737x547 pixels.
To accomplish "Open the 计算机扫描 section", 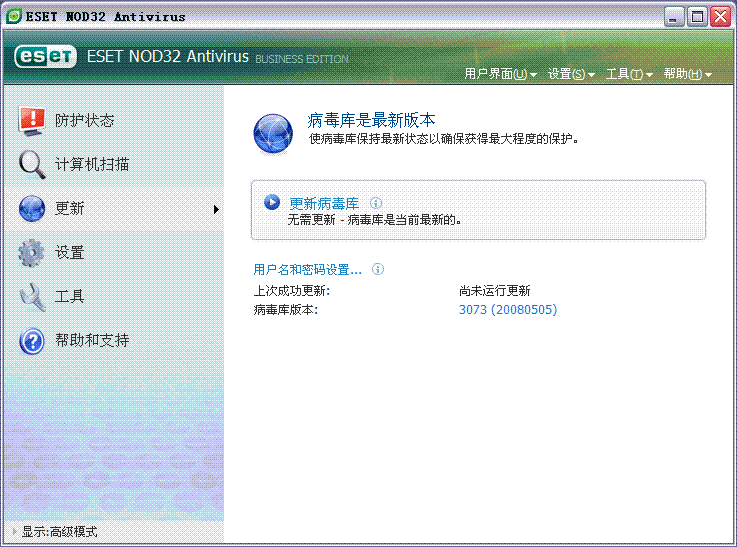I will pyautogui.click(x=92, y=164).
